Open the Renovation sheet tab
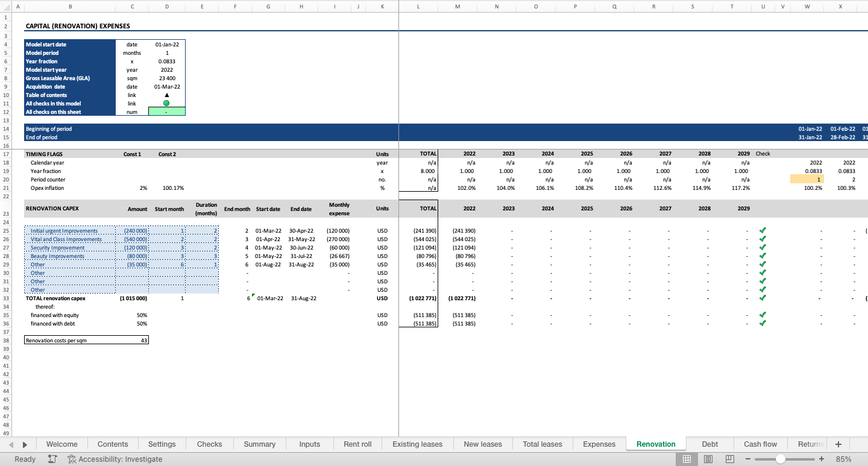The image size is (868, 466). point(655,444)
